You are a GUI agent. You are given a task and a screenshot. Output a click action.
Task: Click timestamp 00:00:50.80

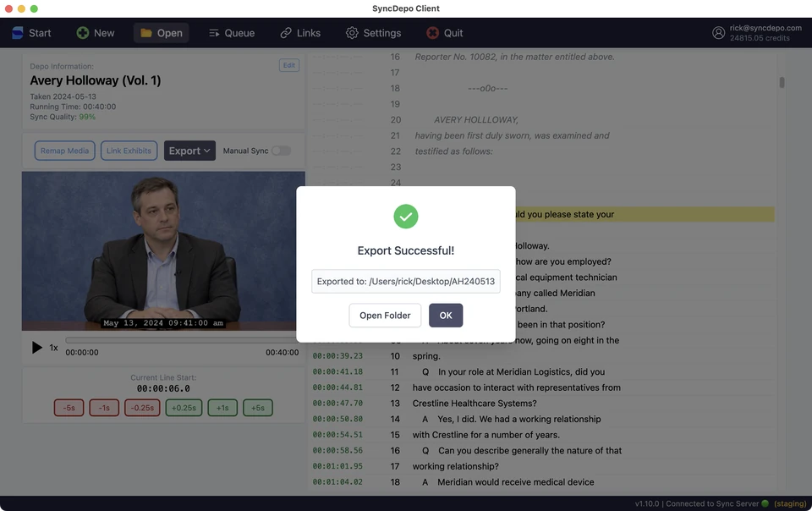337,419
